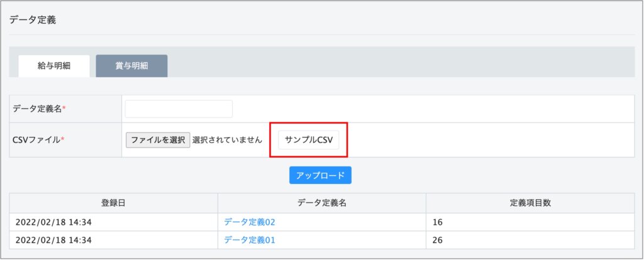The image size is (644, 260).
Task: Switch to the 給与明細 tab
Action: [x=53, y=66]
